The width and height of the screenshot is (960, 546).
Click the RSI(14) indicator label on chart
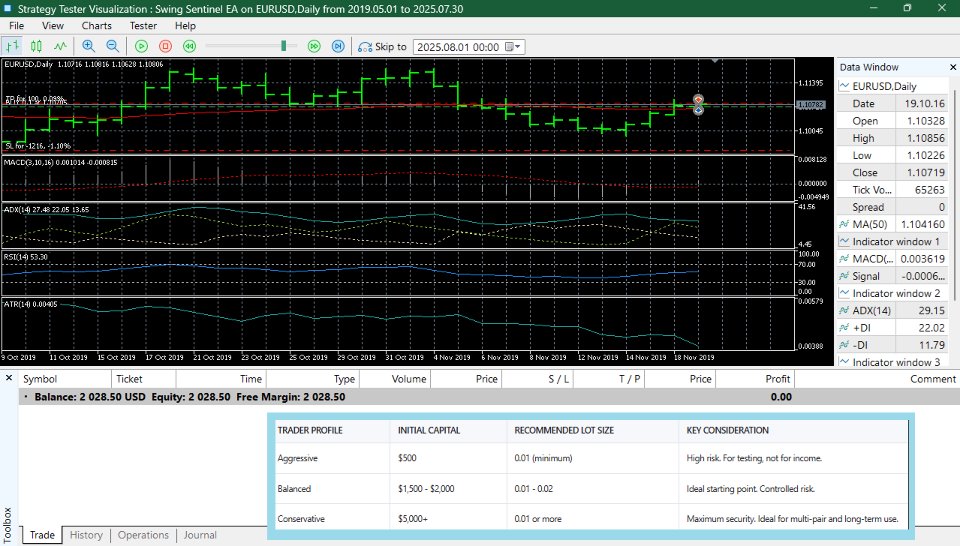(x=25, y=256)
